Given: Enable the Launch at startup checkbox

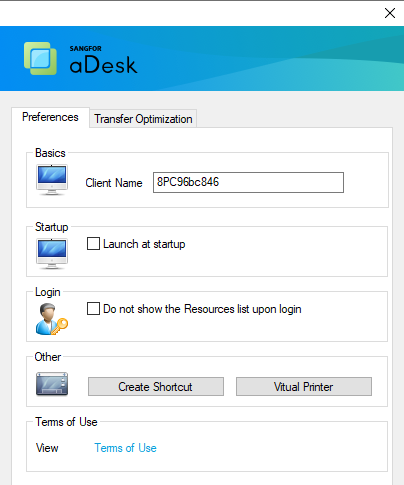Looking at the screenshot, I should tap(93, 243).
